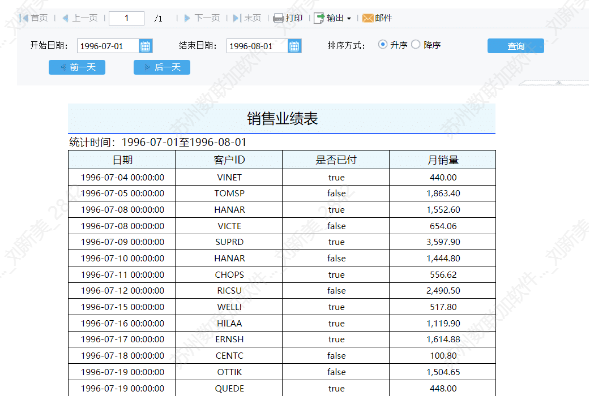The height and width of the screenshot is (396, 589).
Task: Open the start date calendar picker
Action: (145, 46)
